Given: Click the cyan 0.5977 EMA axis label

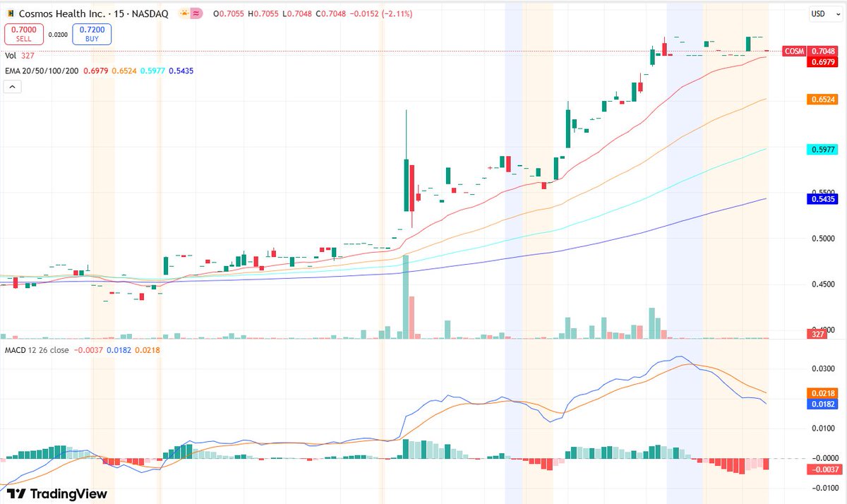Looking at the screenshot, I should (x=822, y=149).
